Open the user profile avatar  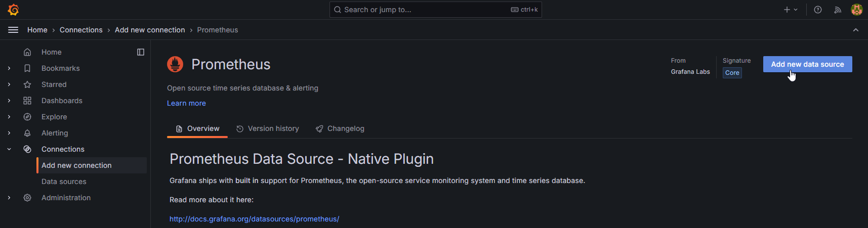(856, 10)
